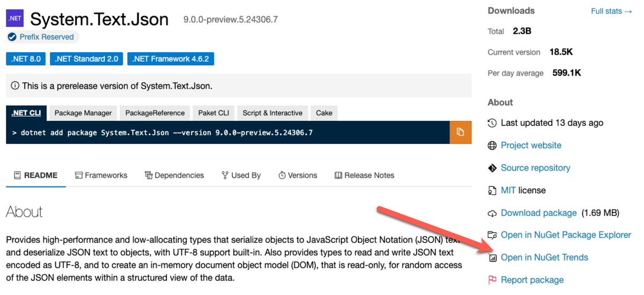Switch to the Paket CLI tab
This screenshot has height=295, width=644.
[x=214, y=113]
